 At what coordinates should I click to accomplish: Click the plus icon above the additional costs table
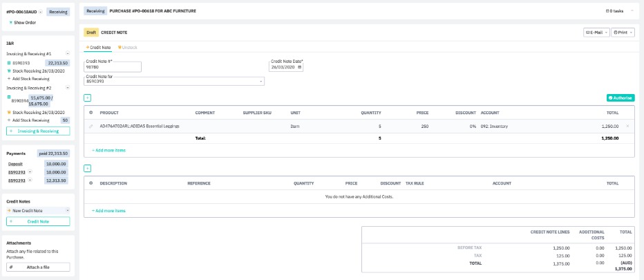pos(87,168)
